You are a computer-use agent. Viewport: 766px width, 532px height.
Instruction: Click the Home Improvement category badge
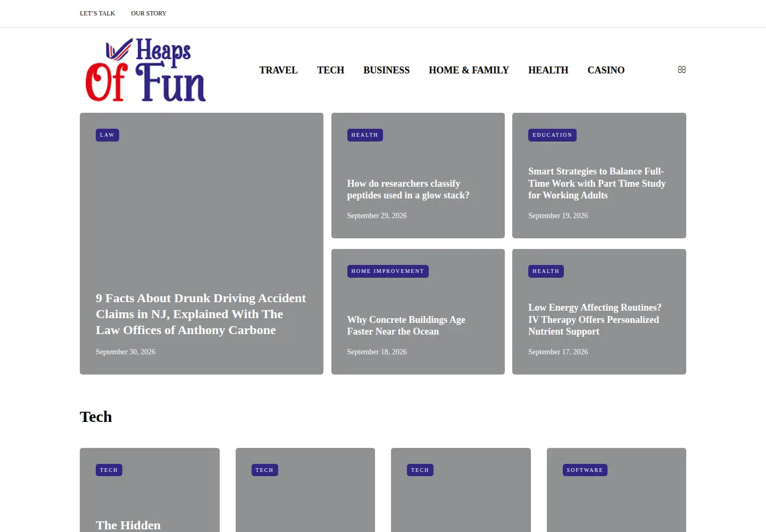click(388, 271)
